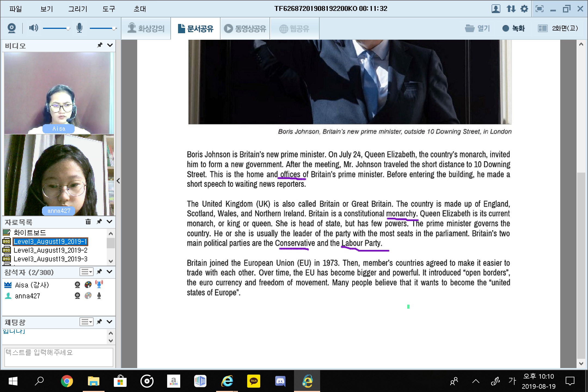Click the webcam icon in top toolbar

pos(12,28)
